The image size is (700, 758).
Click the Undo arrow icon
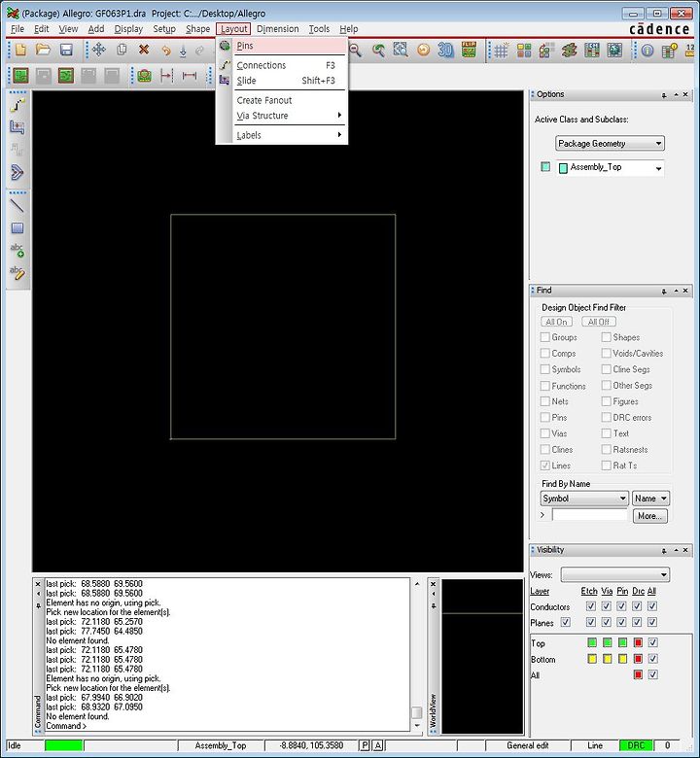point(166,51)
